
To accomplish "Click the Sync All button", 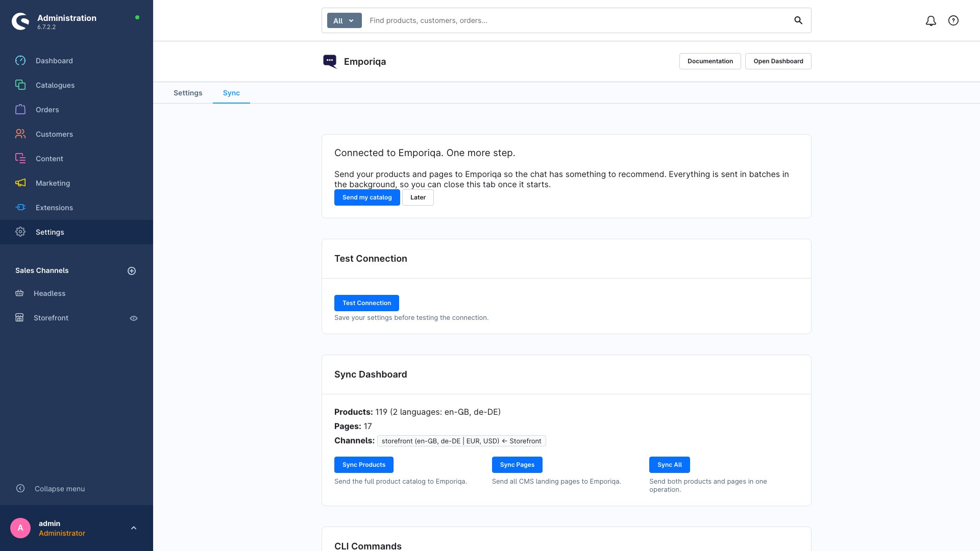I will [670, 465].
